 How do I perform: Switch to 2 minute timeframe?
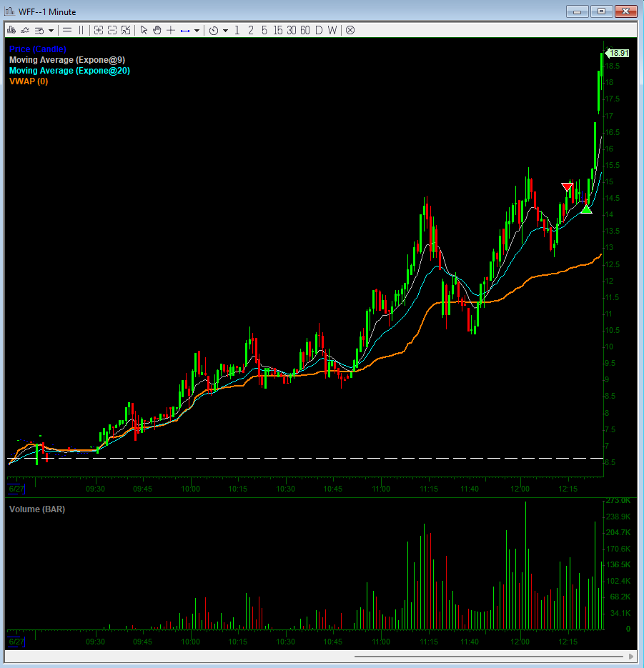[x=251, y=30]
